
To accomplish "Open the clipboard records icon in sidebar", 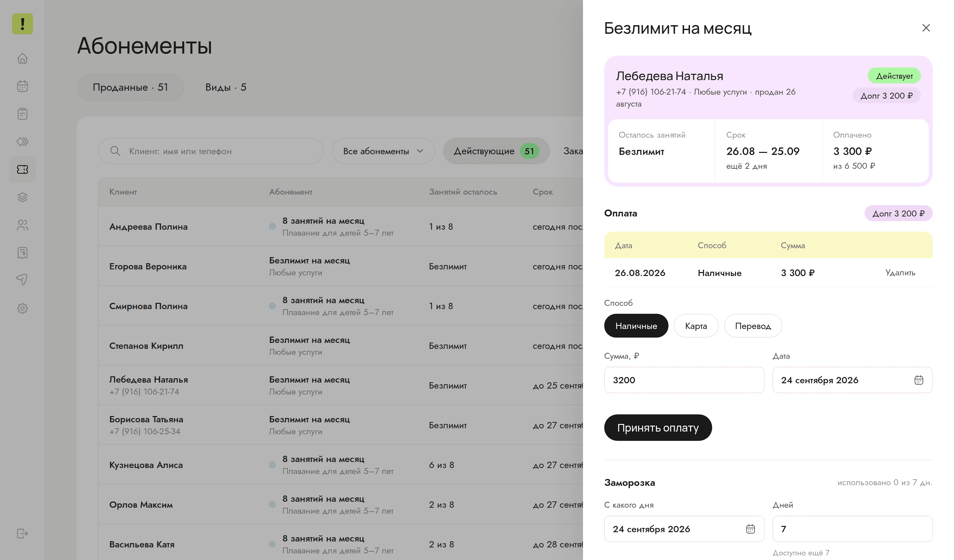I will (x=22, y=114).
